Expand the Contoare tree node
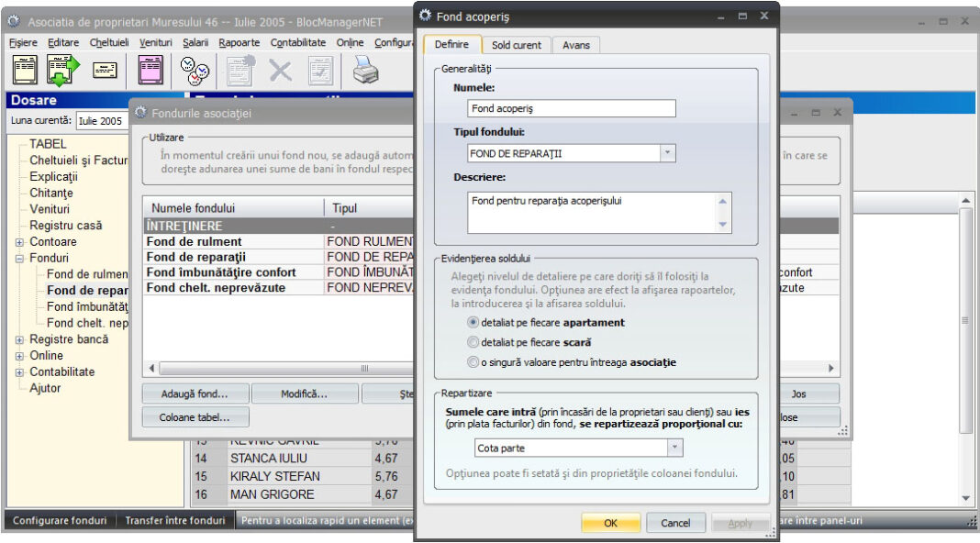The height and width of the screenshot is (543, 980). [x=19, y=242]
